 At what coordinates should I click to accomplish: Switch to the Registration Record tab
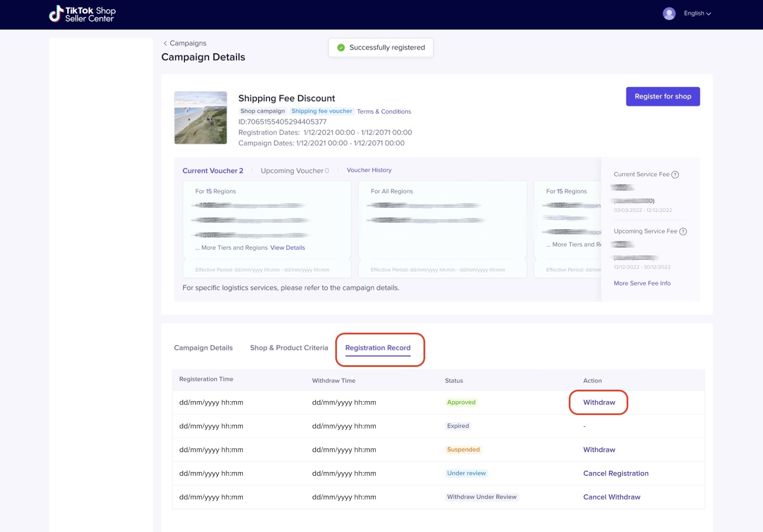point(377,348)
